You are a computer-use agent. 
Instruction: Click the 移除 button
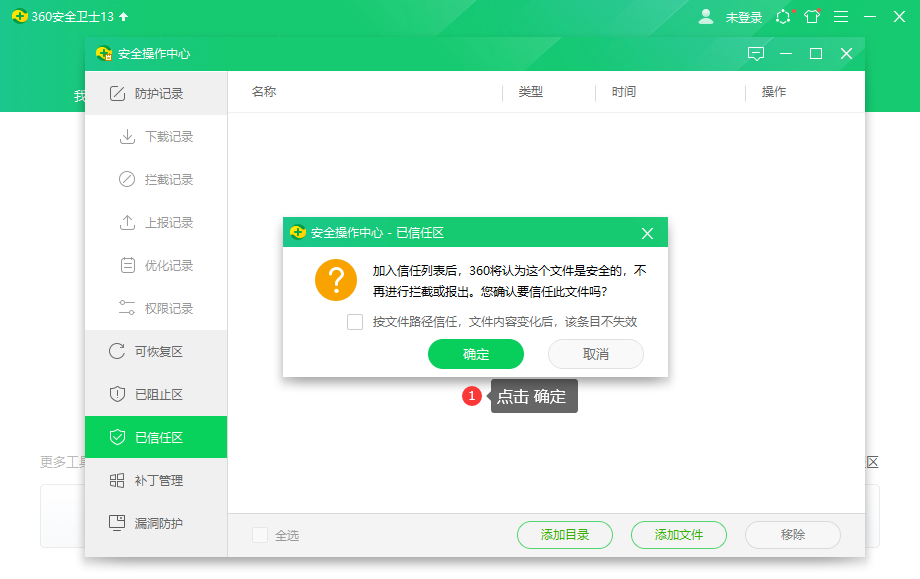pos(793,535)
